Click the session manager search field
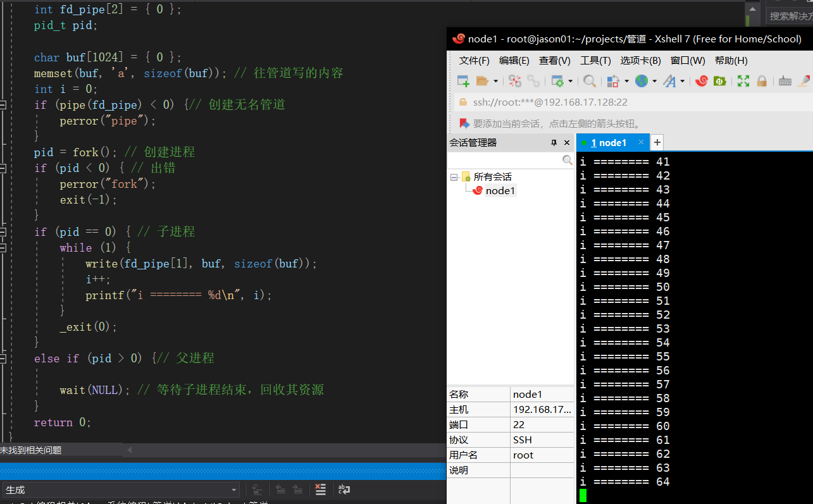 [506, 161]
